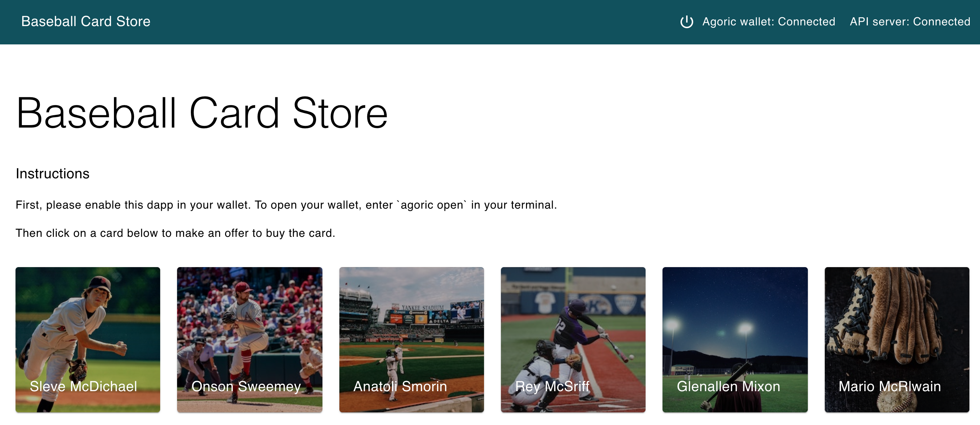Click the large Baseball Card Store heading
980x425 pixels.
(202, 113)
